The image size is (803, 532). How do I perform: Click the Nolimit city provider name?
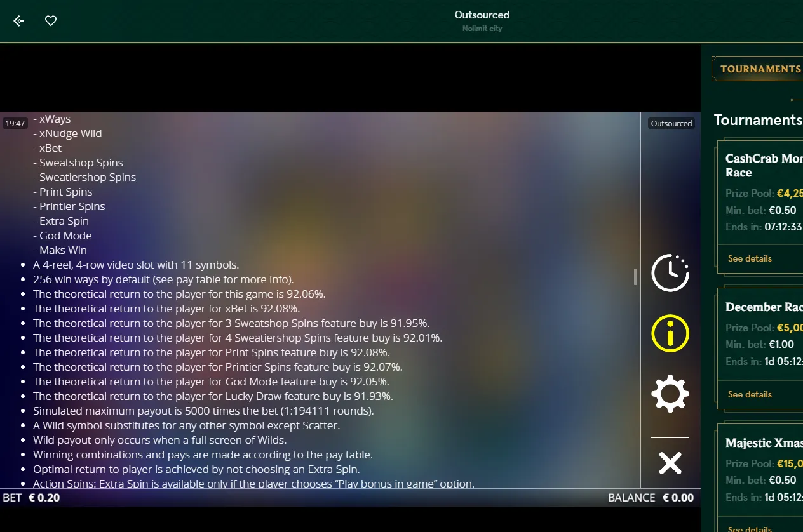(x=482, y=29)
